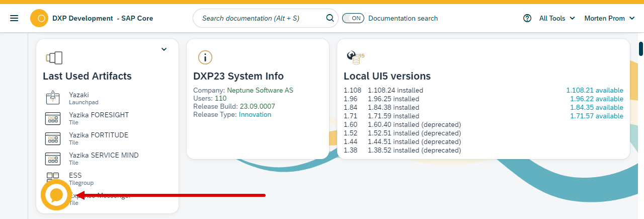Click the Yazika FORTITUDE tile icon
This screenshot has width=644, height=219.
pyautogui.click(x=53, y=138)
